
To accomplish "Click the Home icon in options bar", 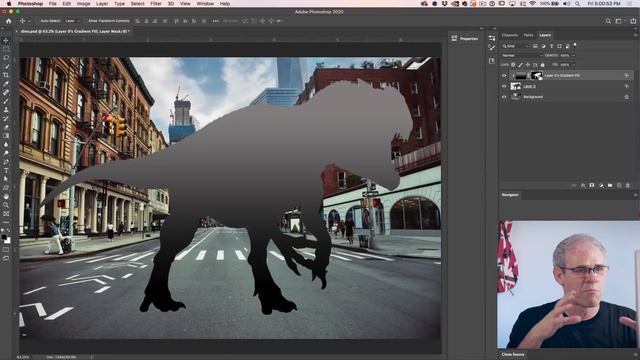I will pyautogui.click(x=9, y=21).
